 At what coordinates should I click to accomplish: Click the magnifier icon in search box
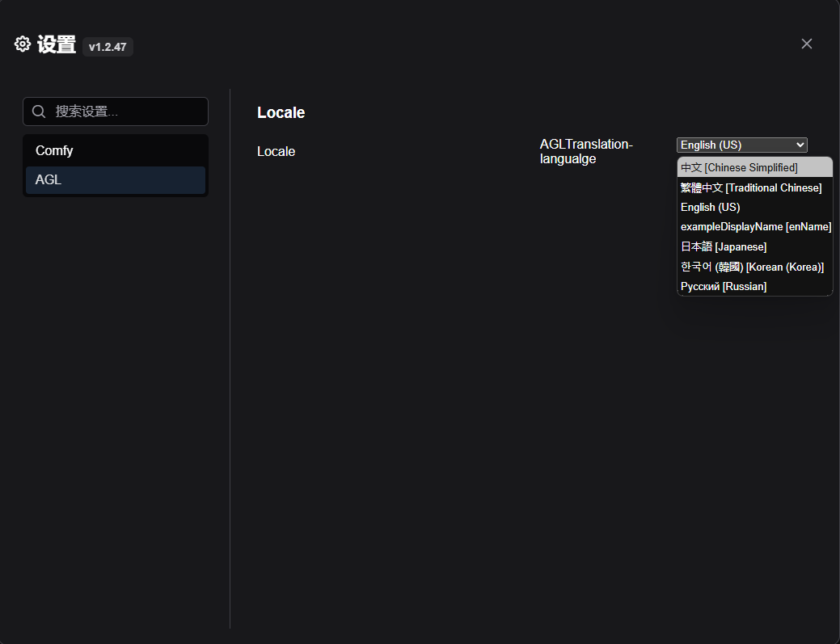point(39,112)
